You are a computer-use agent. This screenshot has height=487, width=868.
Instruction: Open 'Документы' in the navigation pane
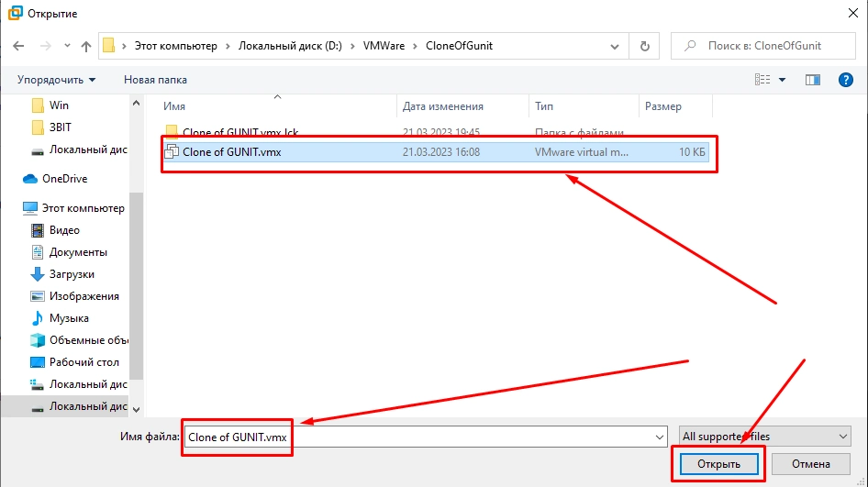pyautogui.click(x=78, y=252)
